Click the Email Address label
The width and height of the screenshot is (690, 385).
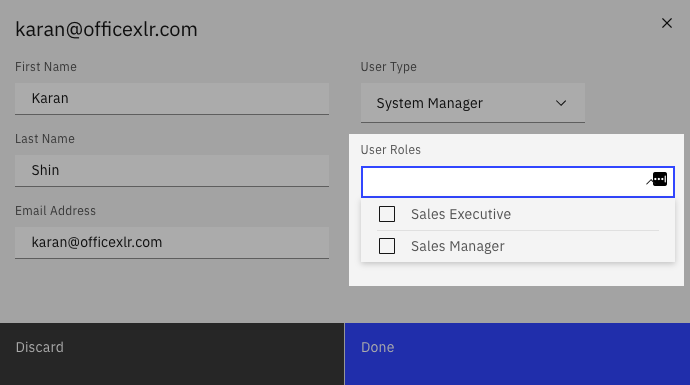click(55, 211)
